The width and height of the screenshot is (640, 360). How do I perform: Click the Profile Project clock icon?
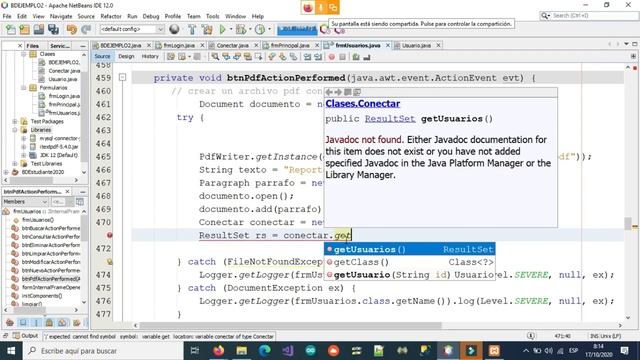tap(260, 29)
